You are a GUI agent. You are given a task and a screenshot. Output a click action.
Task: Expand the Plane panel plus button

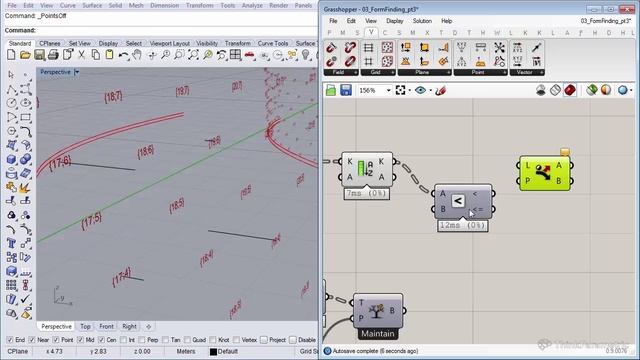448,72
